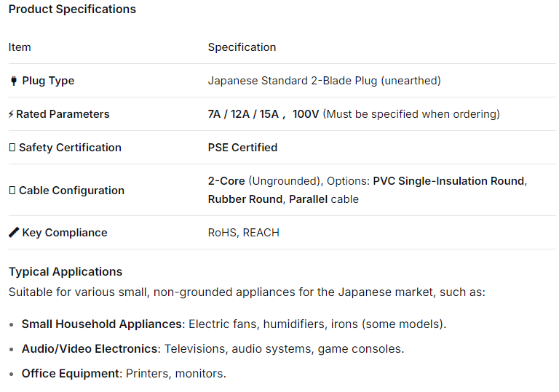
Task: Click the Office Equipment bullet
Action: tap(71, 374)
